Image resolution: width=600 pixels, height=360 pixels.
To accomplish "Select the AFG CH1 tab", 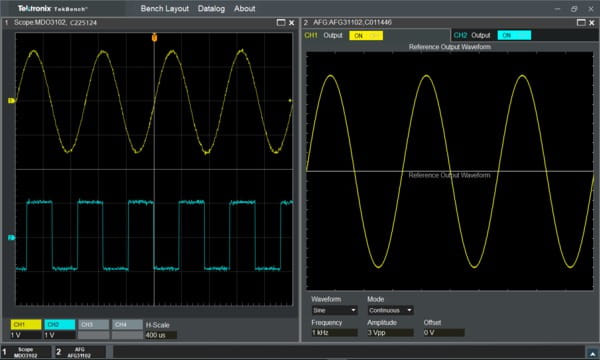I will click(x=311, y=35).
